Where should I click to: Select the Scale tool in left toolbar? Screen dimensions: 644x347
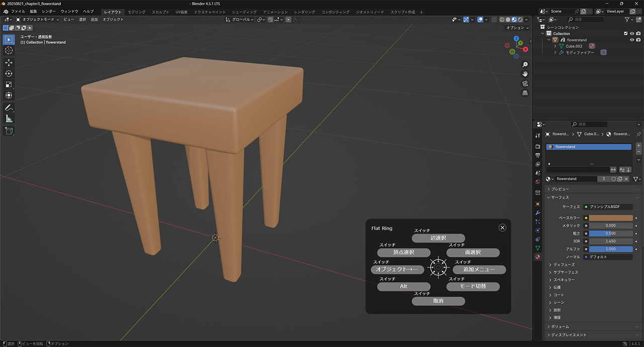click(9, 84)
